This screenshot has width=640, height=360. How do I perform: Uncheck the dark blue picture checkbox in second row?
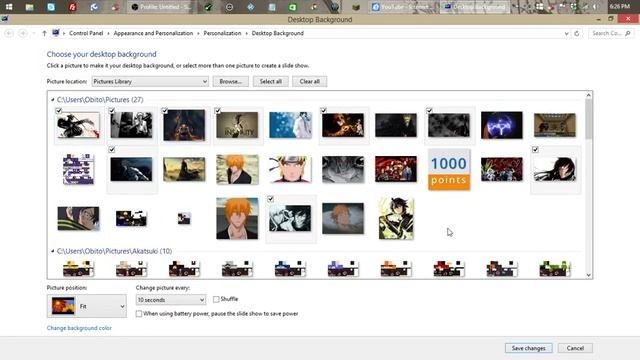[x=112, y=150]
